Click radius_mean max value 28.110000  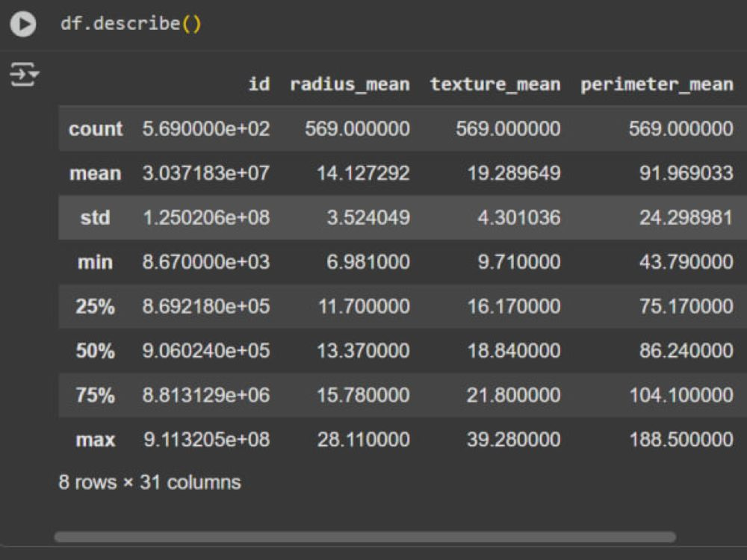point(364,440)
